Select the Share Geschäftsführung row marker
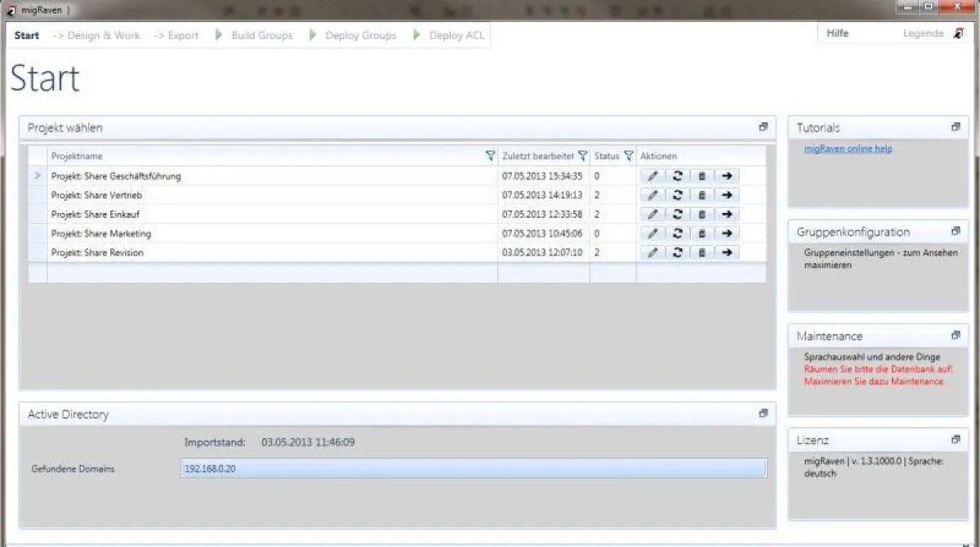 point(38,175)
